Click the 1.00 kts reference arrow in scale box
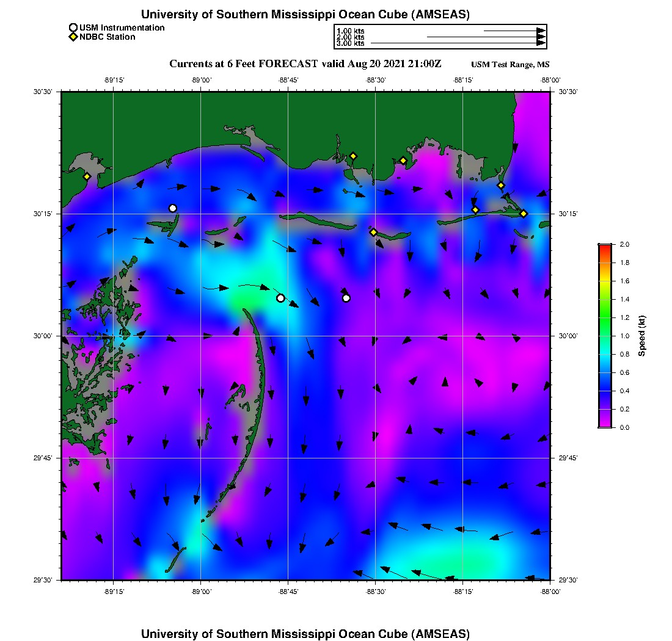Screen dimensions: 672x641 point(513,31)
